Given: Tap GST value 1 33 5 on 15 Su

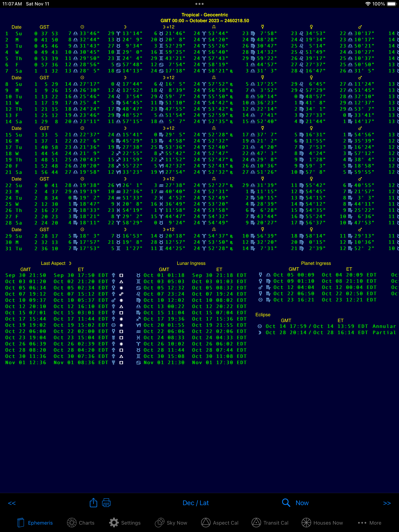Looking at the screenshot, I should tap(46, 135).
